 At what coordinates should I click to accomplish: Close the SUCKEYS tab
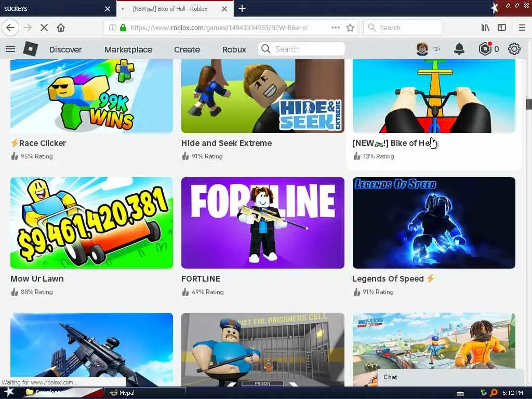(x=108, y=9)
